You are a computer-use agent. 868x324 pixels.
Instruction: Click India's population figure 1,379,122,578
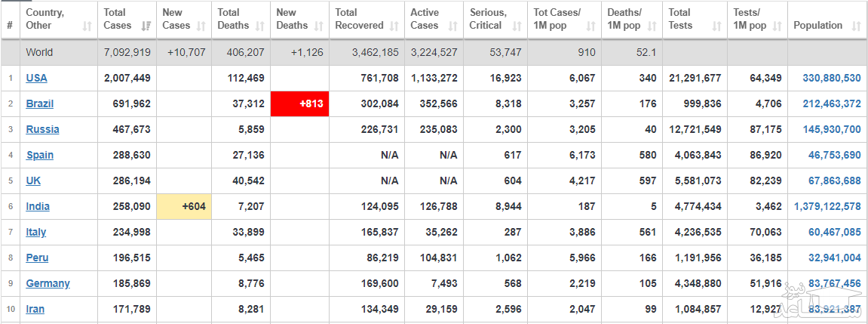point(827,206)
